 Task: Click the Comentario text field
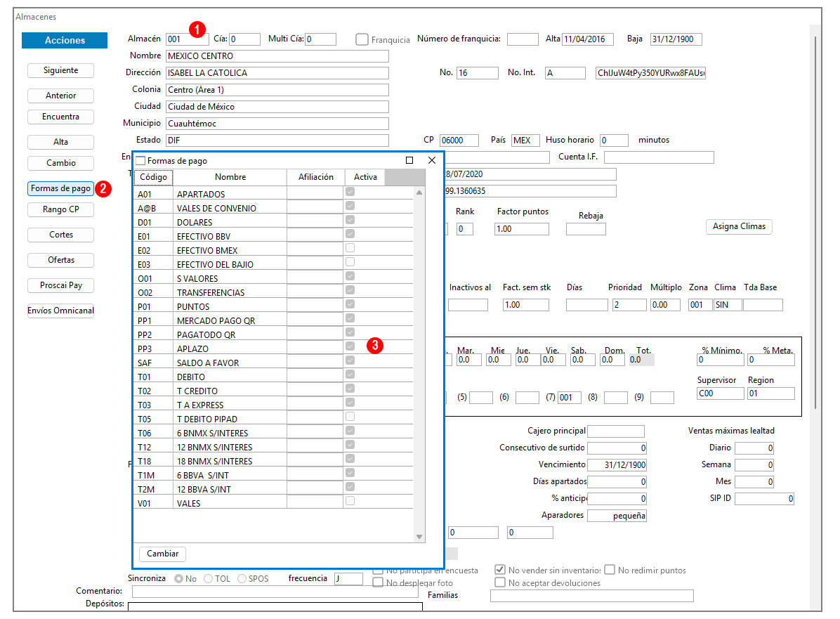(x=275, y=592)
